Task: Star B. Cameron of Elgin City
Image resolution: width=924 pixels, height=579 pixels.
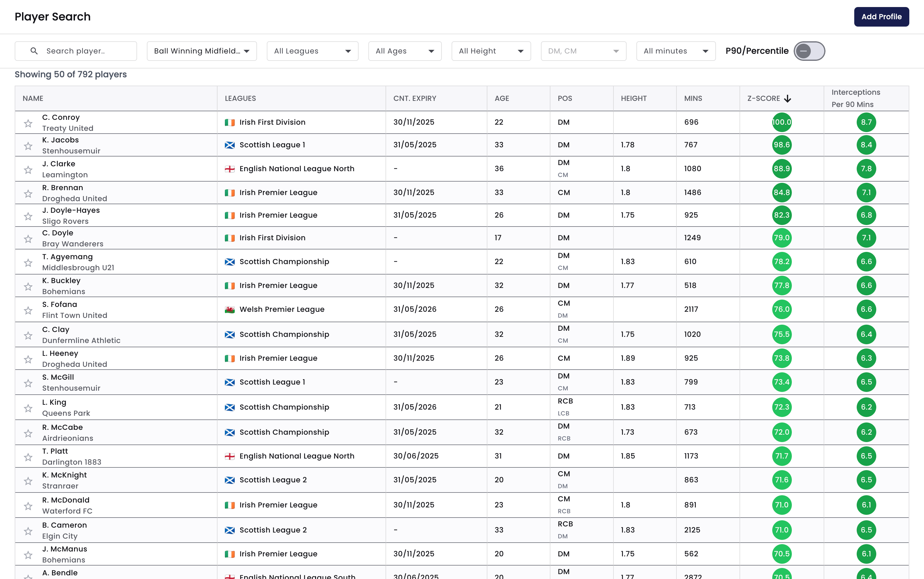Action: click(28, 531)
